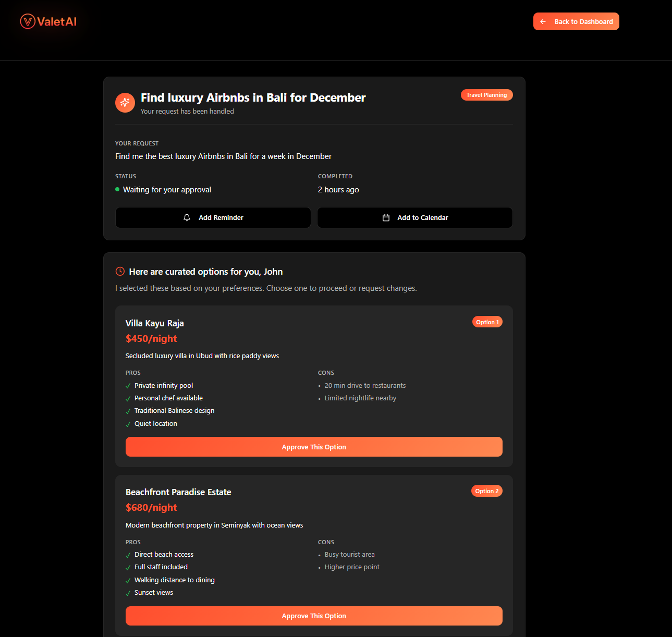Viewport: 672px width, 637px height.
Task: Click the checkmark beside Full staff included
Action: (x=128, y=567)
